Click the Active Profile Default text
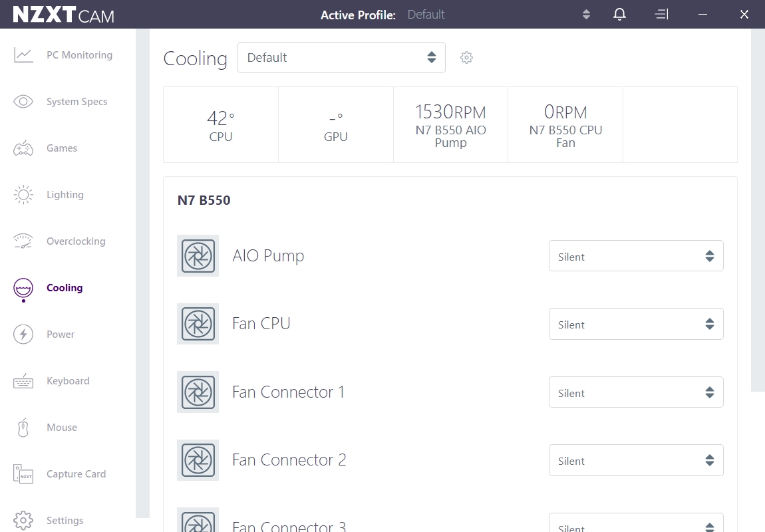 coord(426,15)
